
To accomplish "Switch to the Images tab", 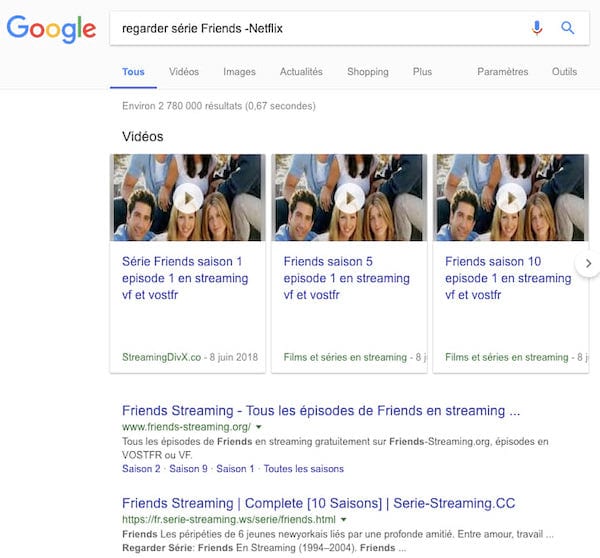I will (239, 72).
